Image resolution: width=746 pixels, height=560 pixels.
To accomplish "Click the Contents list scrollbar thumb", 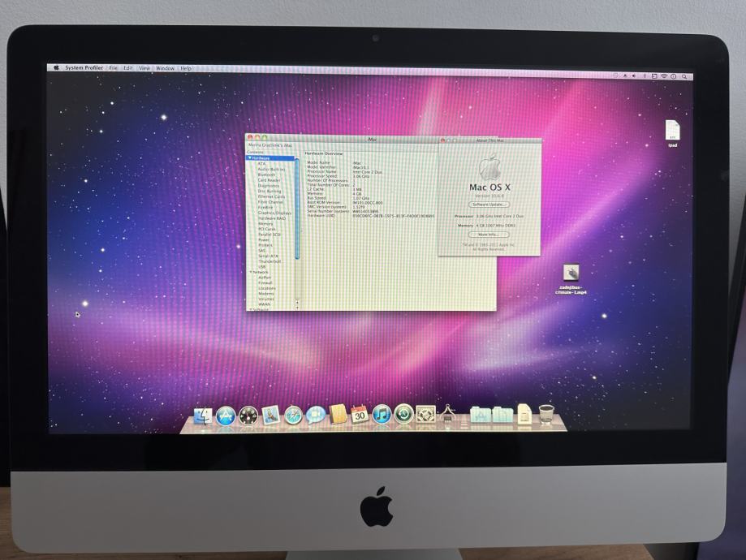I will pyautogui.click(x=297, y=209).
